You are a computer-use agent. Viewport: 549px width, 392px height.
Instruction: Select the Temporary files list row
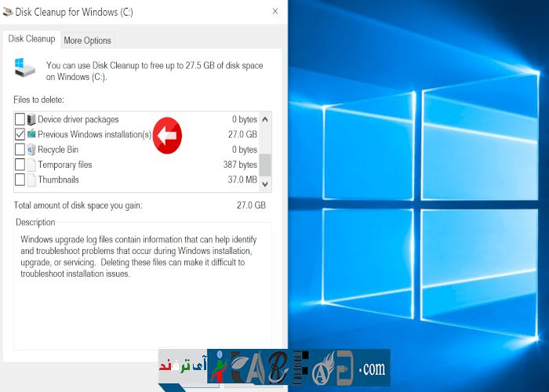(141, 165)
